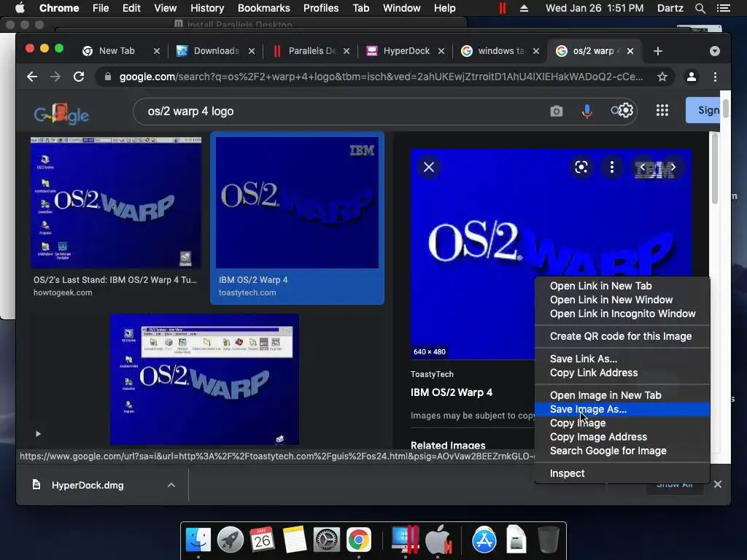
Task: Select Open Image in New Tab
Action: 622,395
